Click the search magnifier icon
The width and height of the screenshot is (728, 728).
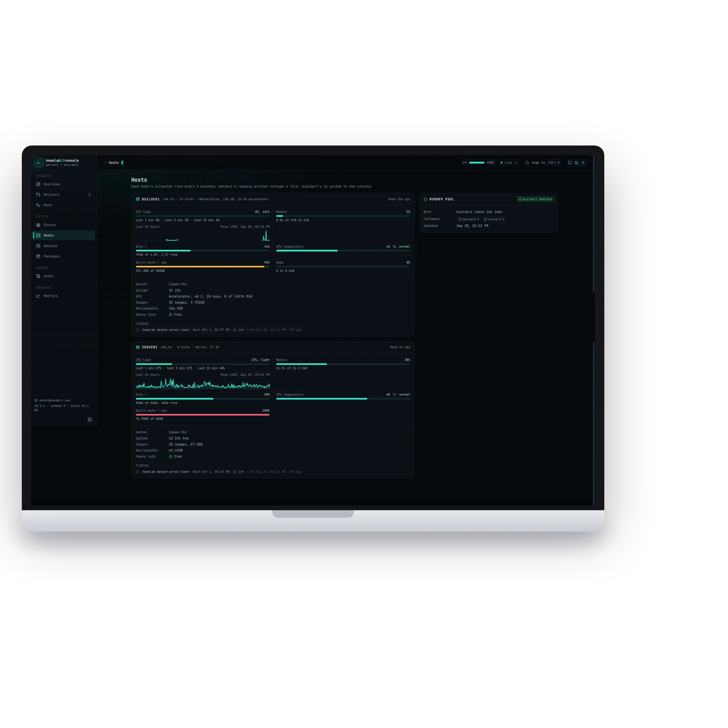click(x=527, y=163)
